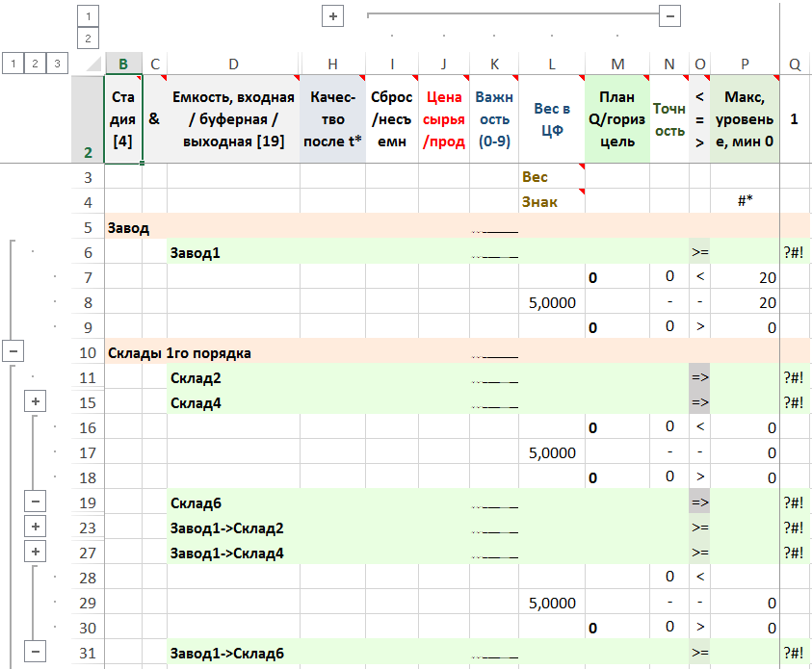
Task: Select column D header
Action: coord(233,64)
